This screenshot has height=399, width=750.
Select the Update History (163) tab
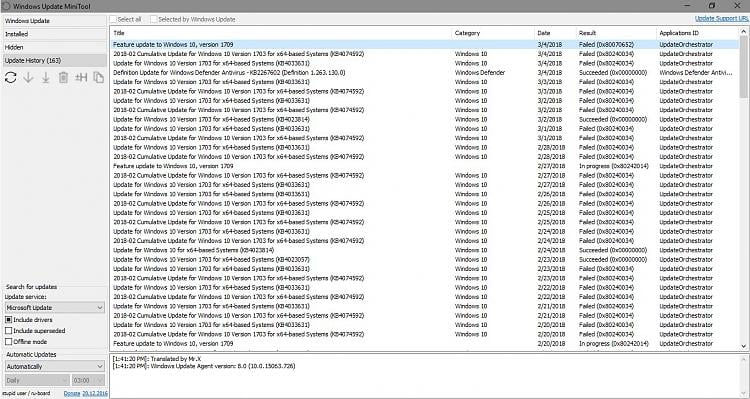click(x=54, y=61)
